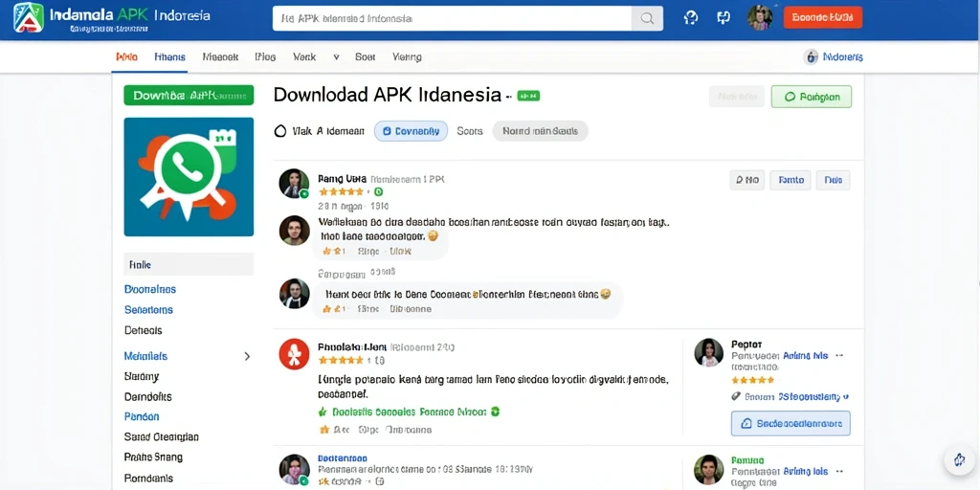Expand the blue dropdown link beside pencil icon
Screen dimensions: 980x490
tap(813, 396)
